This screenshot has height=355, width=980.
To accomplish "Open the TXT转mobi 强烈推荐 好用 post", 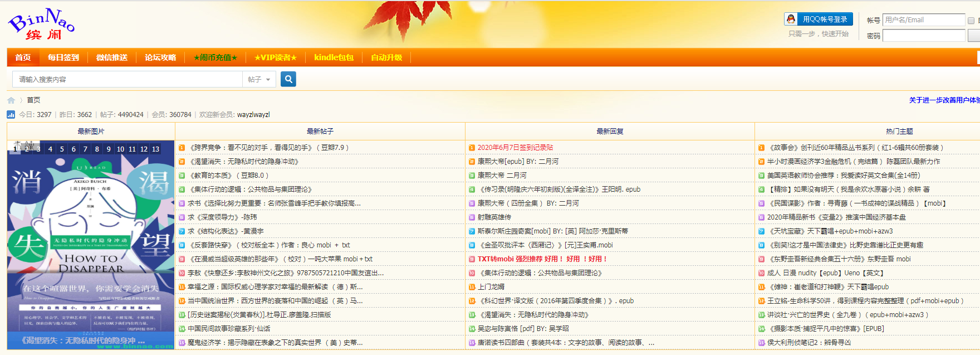I will (x=542, y=259).
